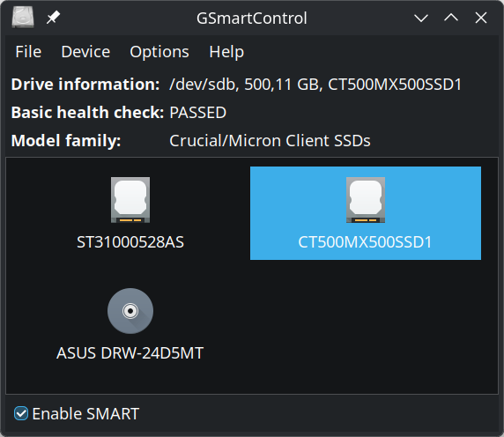Close the GSmartControl window
This screenshot has height=437, width=504.
481,18
